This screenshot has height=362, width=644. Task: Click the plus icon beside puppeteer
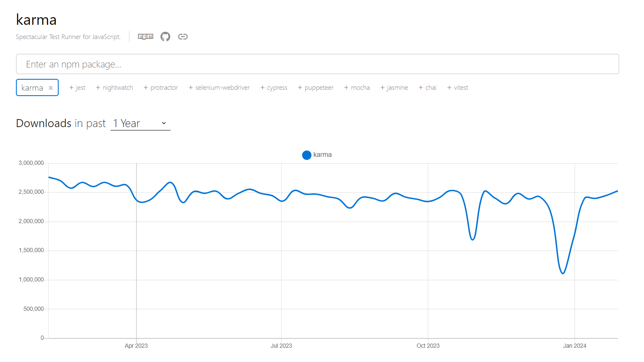click(299, 87)
